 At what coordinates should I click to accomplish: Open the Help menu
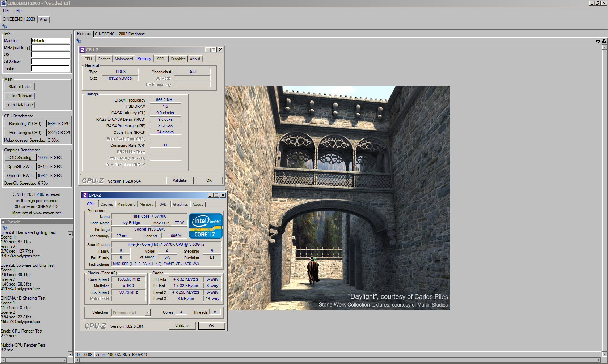(x=18, y=10)
